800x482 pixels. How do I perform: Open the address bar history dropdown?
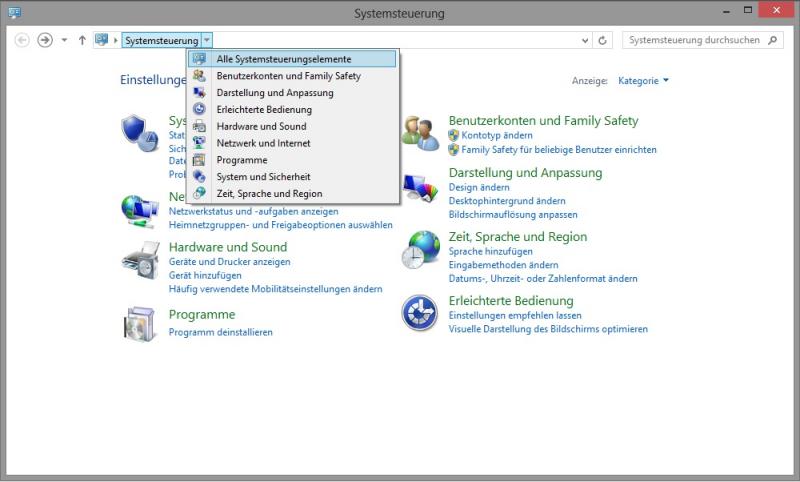(x=585, y=40)
